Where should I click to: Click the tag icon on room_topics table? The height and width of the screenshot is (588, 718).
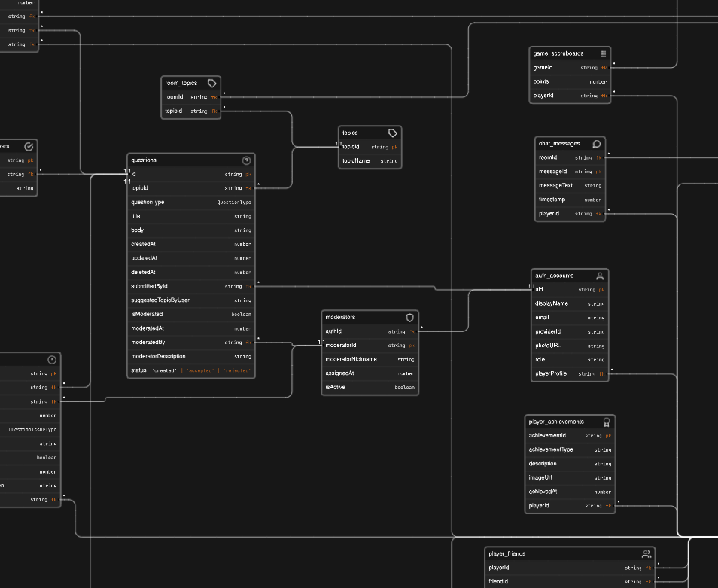tap(212, 83)
